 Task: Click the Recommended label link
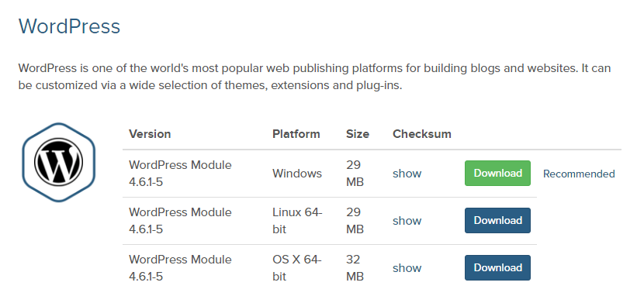pyautogui.click(x=579, y=174)
